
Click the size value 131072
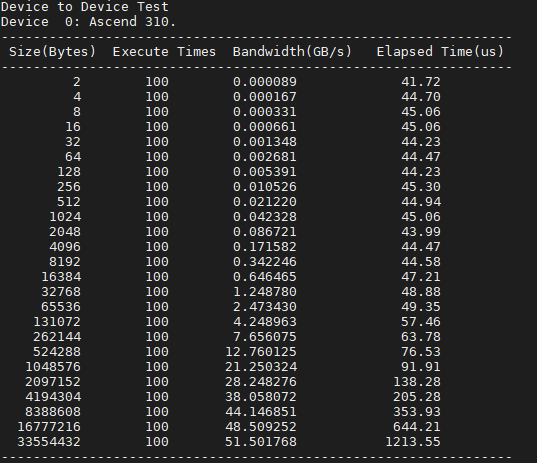click(x=57, y=322)
